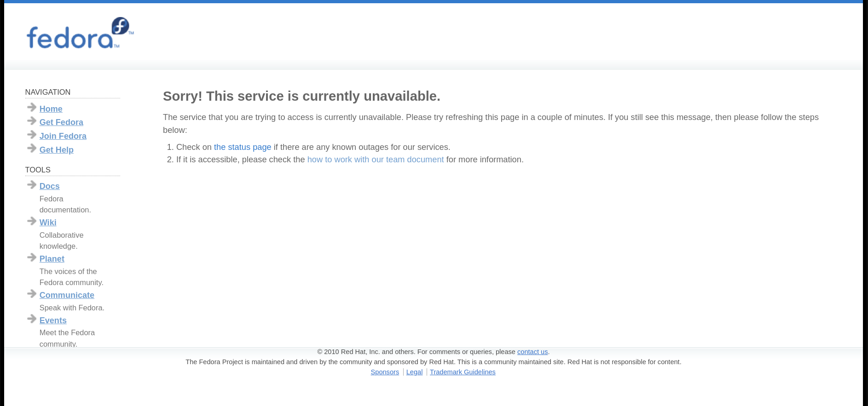Click the 'Speak with Fedora.' description
Image resolution: width=868 pixels, height=406 pixels.
point(72,308)
